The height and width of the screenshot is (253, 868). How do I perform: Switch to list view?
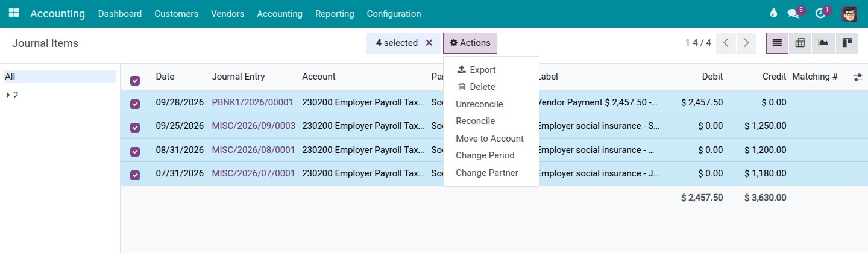coord(777,43)
